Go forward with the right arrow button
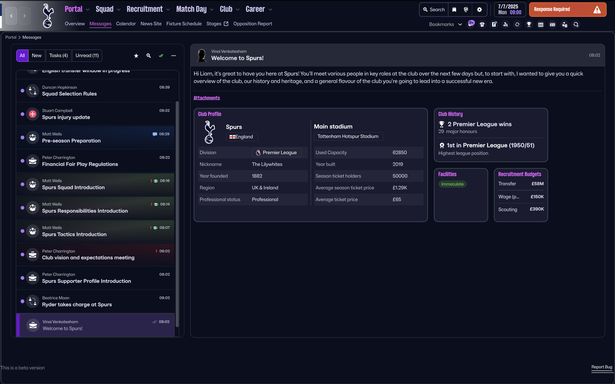This screenshot has height=384, width=615. [24, 16]
